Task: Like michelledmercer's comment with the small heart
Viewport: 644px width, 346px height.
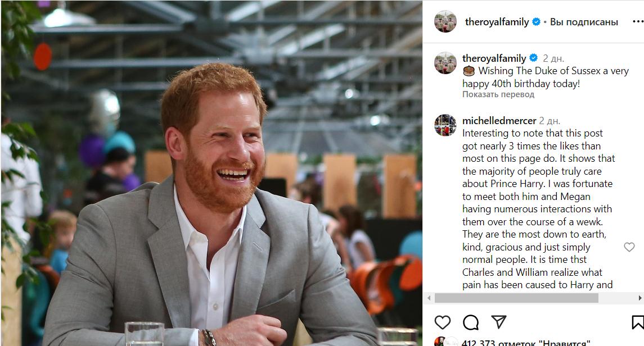Action: coord(629,247)
